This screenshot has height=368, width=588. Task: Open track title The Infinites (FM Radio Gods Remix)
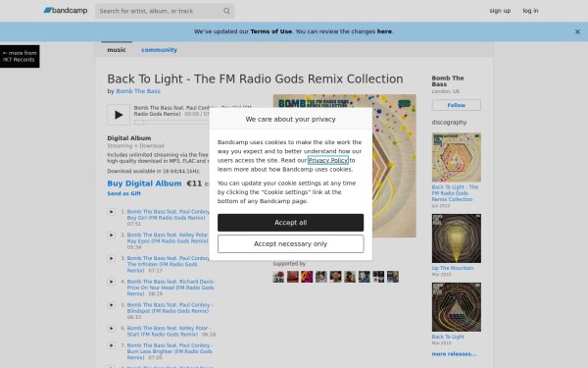pos(168,264)
